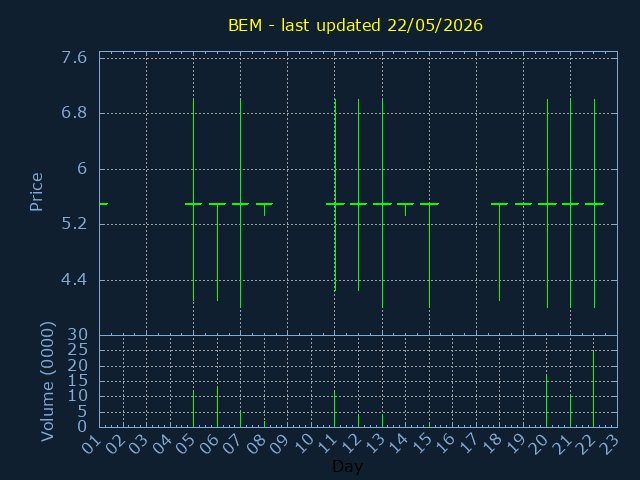Click day axis label 22
The width and height of the screenshot is (640, 480).
[x=586, y=444]
